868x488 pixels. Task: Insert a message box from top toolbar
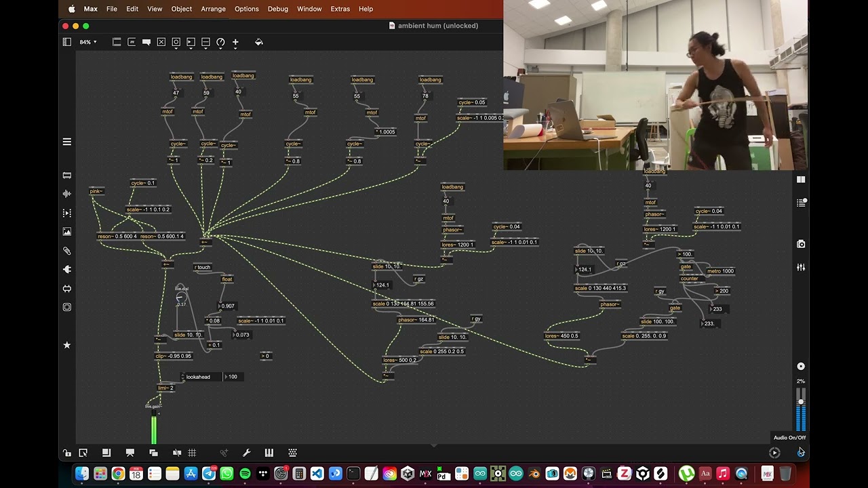(x=132, y=42)
